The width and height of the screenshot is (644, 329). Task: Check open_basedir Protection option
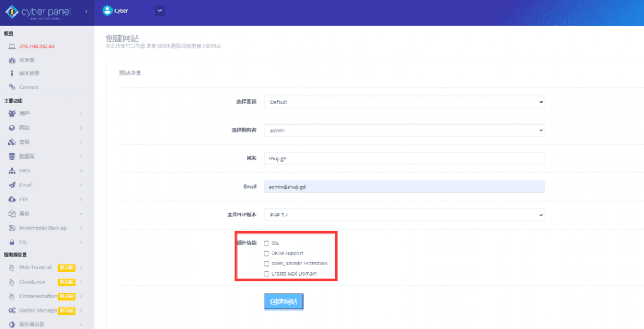[267, 264]
